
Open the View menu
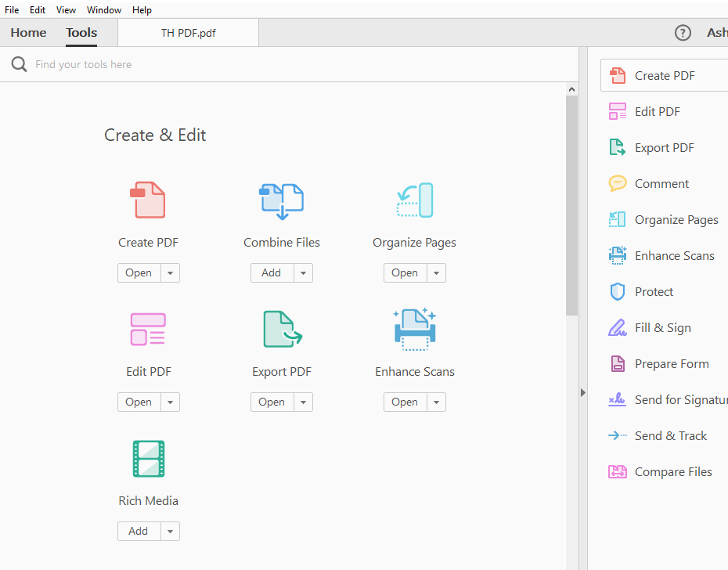(66, 9)
